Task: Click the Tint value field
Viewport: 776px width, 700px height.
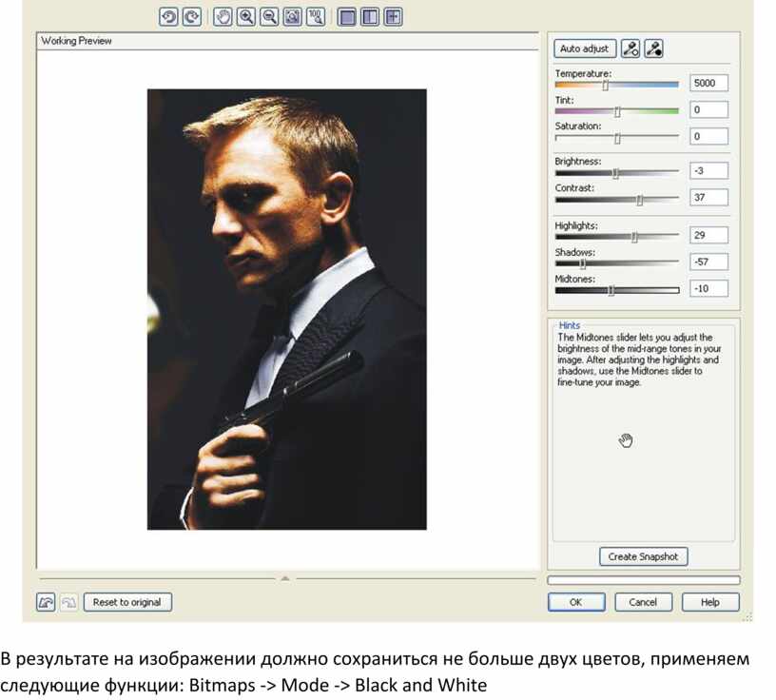Action: tap(709, 109)
